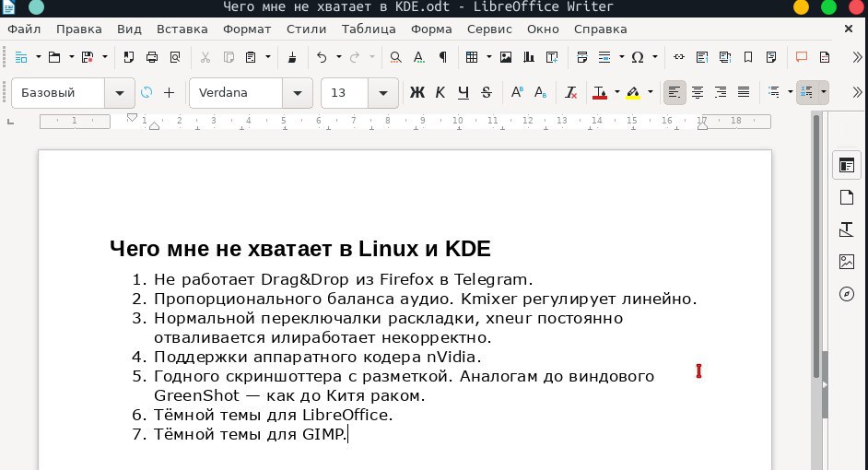Create new style from selection plus icon
Screen dimensions: 868x470
click(x=170, y=92)
